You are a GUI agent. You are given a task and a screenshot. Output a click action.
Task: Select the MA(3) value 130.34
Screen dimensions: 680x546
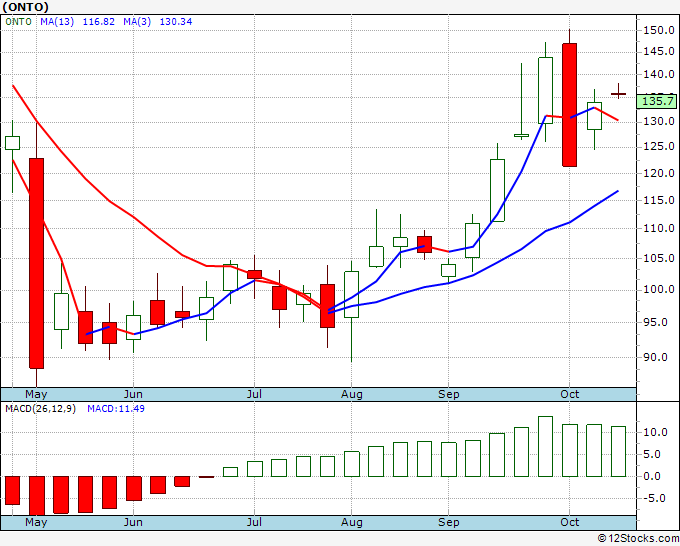point(176,22)
